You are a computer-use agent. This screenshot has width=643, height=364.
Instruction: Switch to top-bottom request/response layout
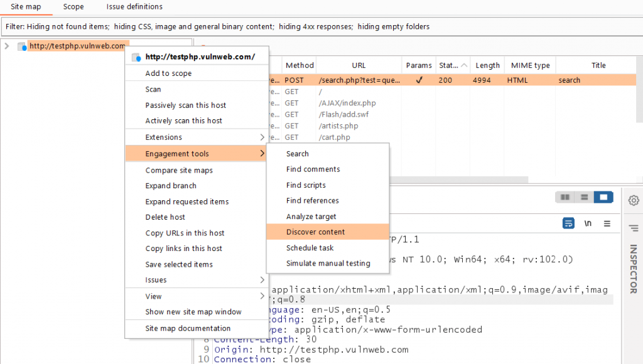(585, 197)
